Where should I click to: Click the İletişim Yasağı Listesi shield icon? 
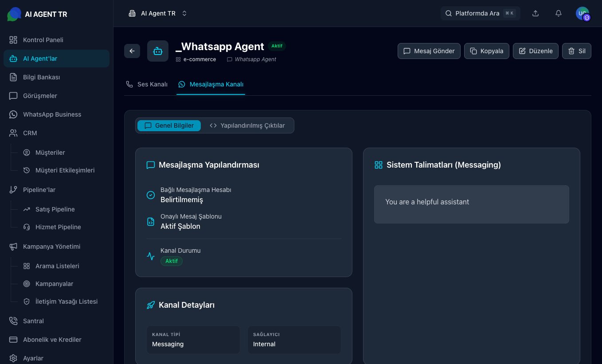click(x=27, y=301)
